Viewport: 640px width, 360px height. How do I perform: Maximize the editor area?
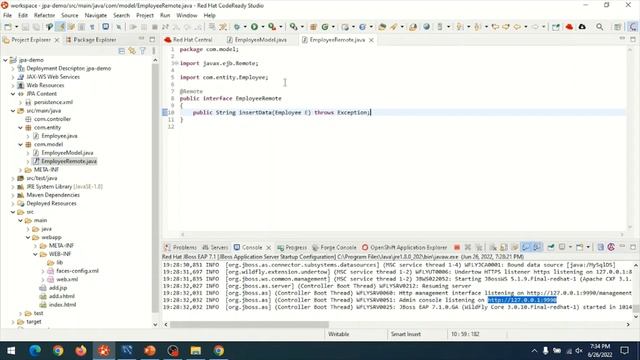(633, 39)
